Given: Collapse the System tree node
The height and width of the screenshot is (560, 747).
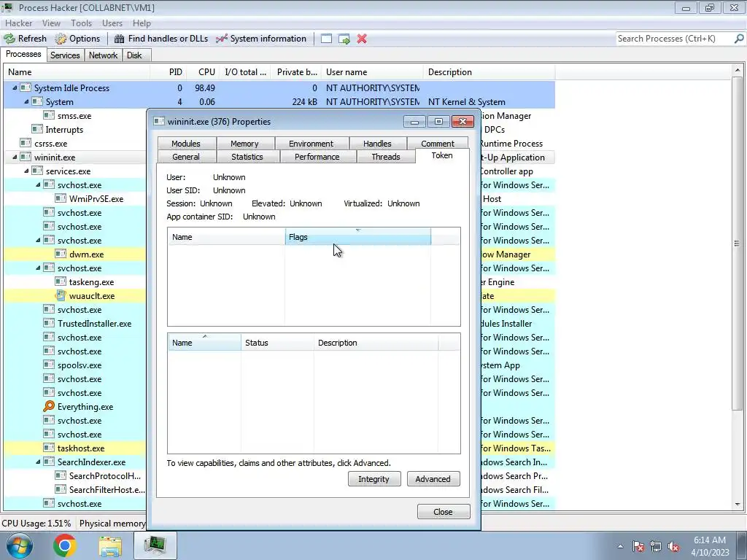Looking at the screenshot, I should pyautogui.click(x=27, y=101).
